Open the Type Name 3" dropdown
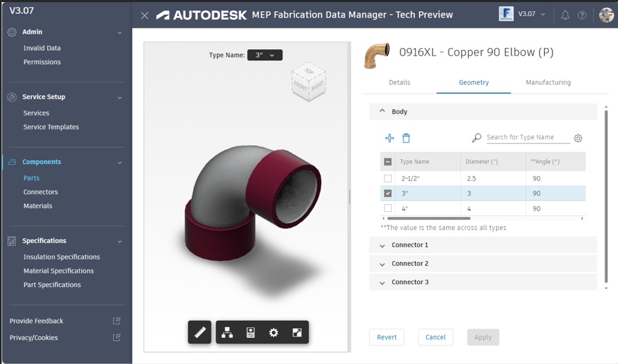 coord(265,55)
